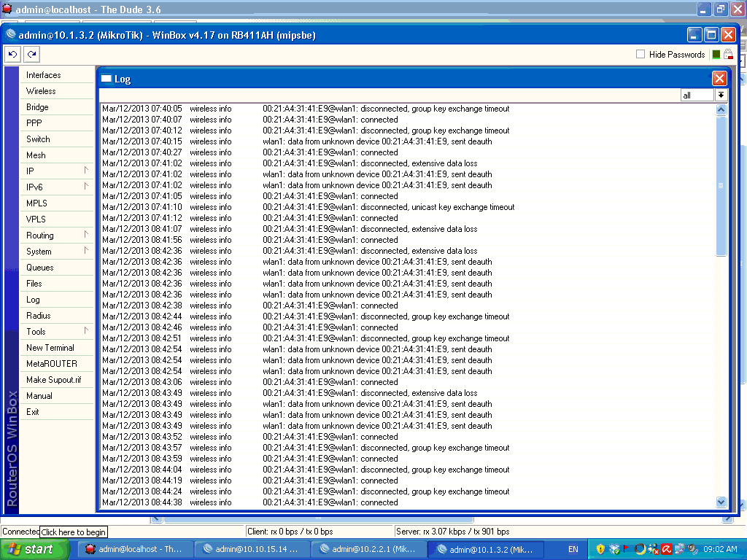The image size is (747, 560).
Task: Expand the System submenu arrow
Action: tap(86, 251)
